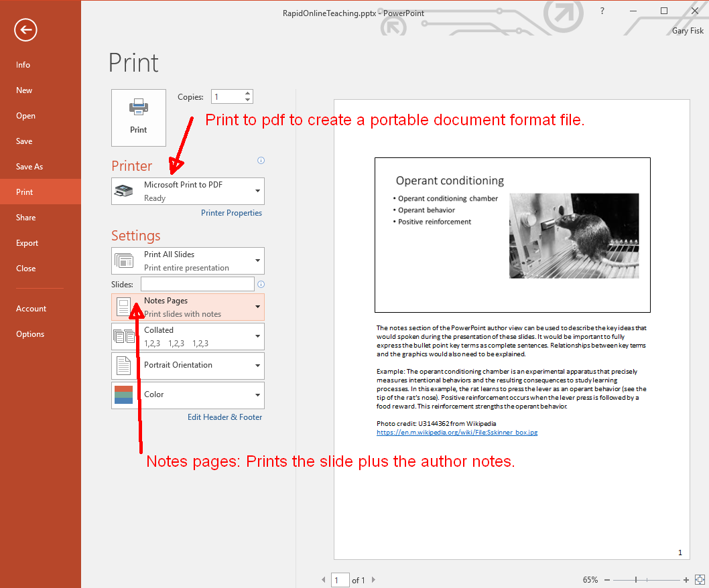Click the Portrait Orientation page icon
The width and height of the screenshot is (709, 588).
point(124,366)
